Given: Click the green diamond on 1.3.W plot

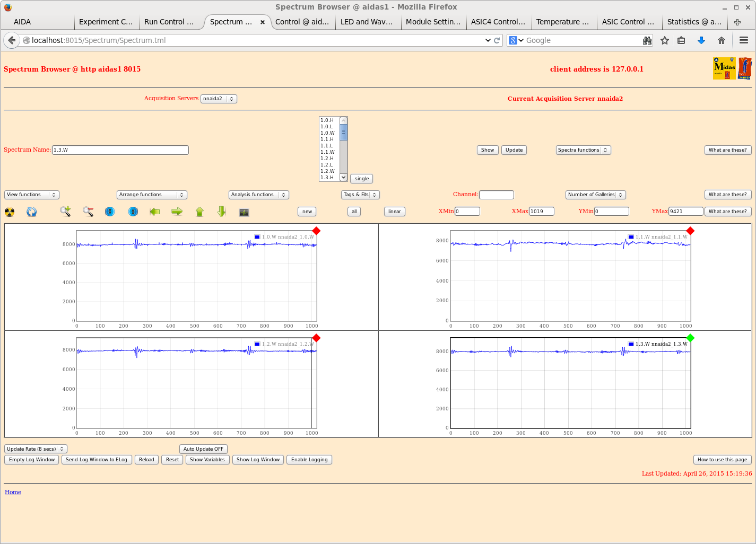Looking at the screenshot, I should pos(690,338).
